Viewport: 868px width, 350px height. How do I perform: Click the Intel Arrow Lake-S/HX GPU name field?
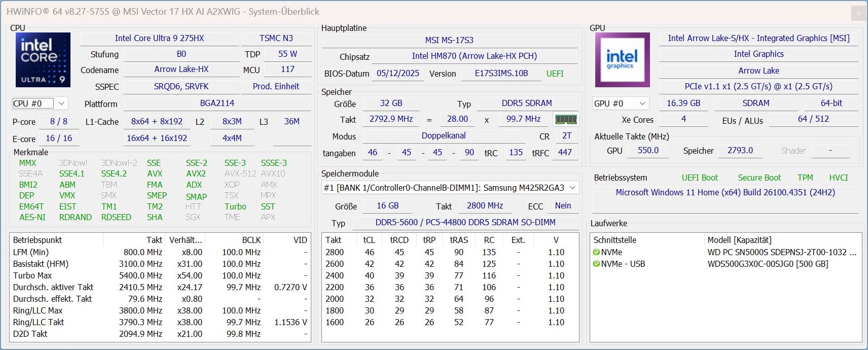pos(758,39)
